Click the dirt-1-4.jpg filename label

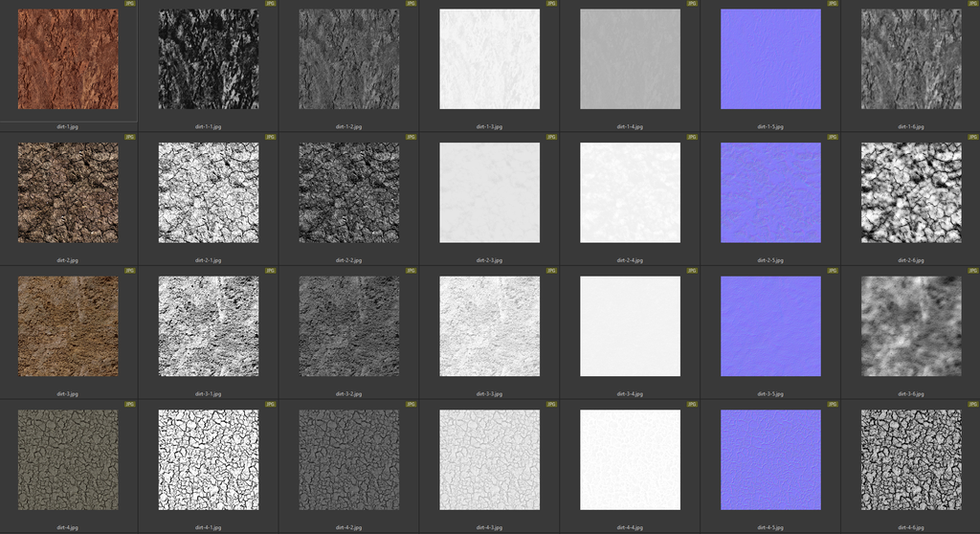(630, 125)
